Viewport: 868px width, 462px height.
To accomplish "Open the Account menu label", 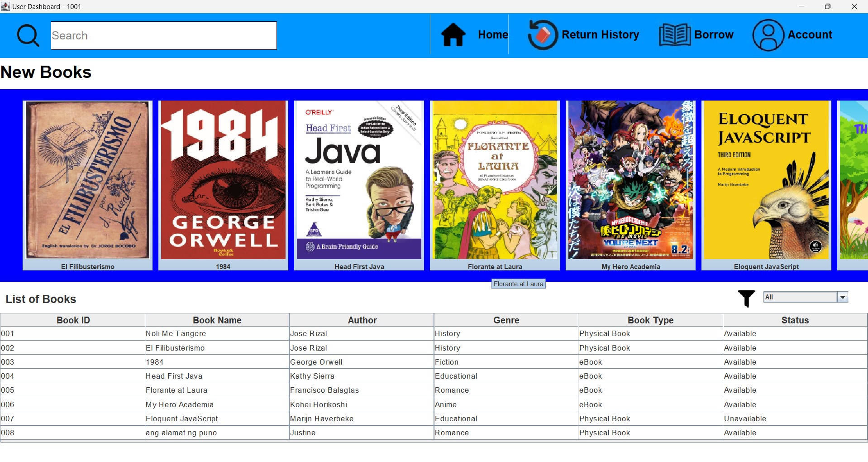I will click(810, 35).
